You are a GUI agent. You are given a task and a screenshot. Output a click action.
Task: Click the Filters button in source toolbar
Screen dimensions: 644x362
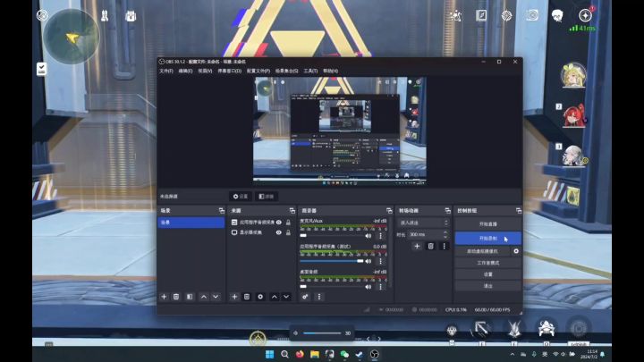pyautogui.click(x=267, y=196)
